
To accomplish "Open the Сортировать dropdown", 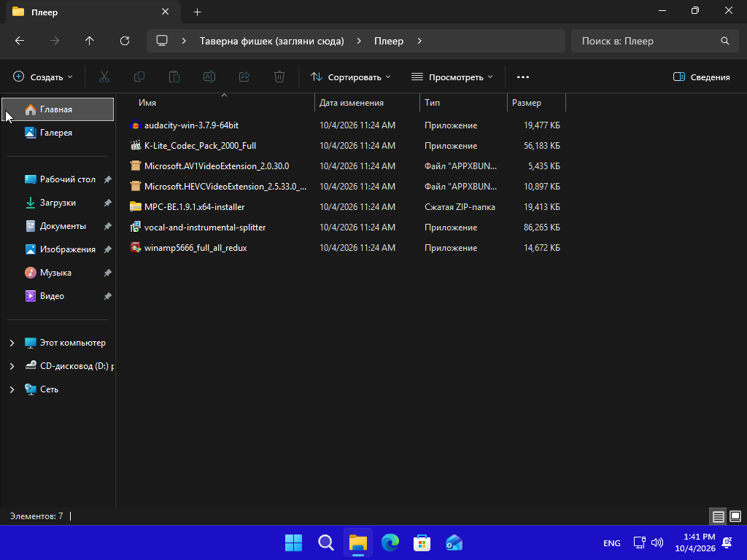I will click(351, 77).
